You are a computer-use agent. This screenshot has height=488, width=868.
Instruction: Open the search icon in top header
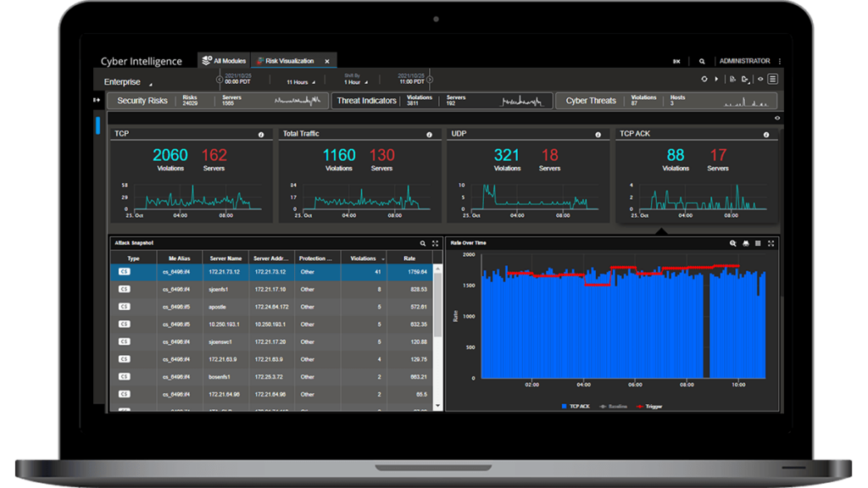tap(702, 61)
